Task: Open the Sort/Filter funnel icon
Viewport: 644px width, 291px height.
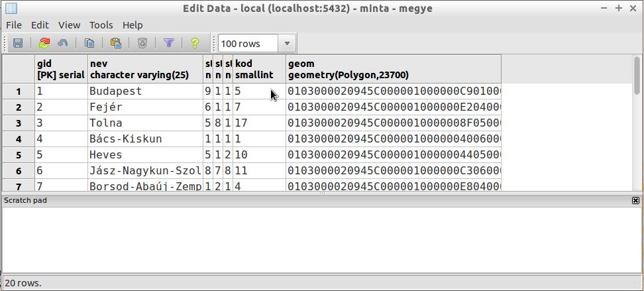Action: 169,43
